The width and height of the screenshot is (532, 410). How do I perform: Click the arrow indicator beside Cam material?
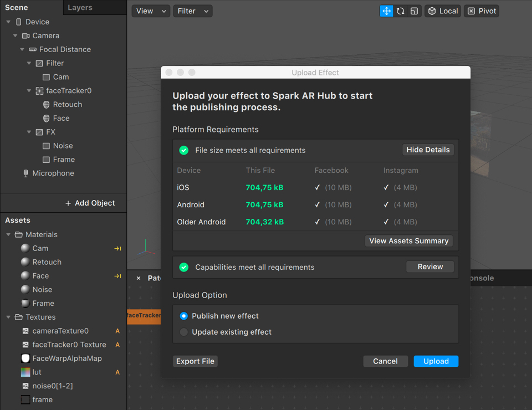(117, 249)
